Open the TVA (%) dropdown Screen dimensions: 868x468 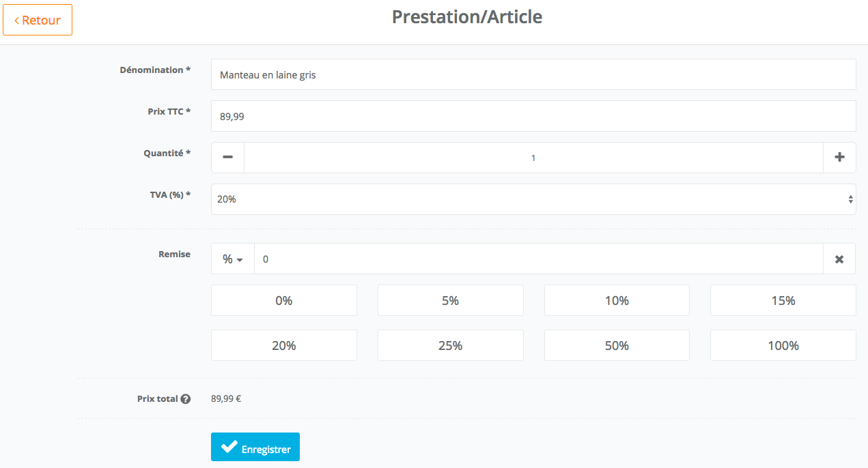533,199
